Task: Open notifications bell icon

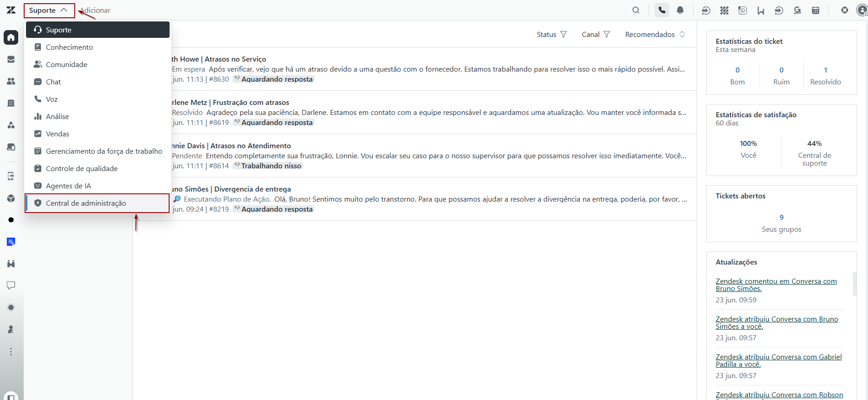Action: (x=680, y=10)
